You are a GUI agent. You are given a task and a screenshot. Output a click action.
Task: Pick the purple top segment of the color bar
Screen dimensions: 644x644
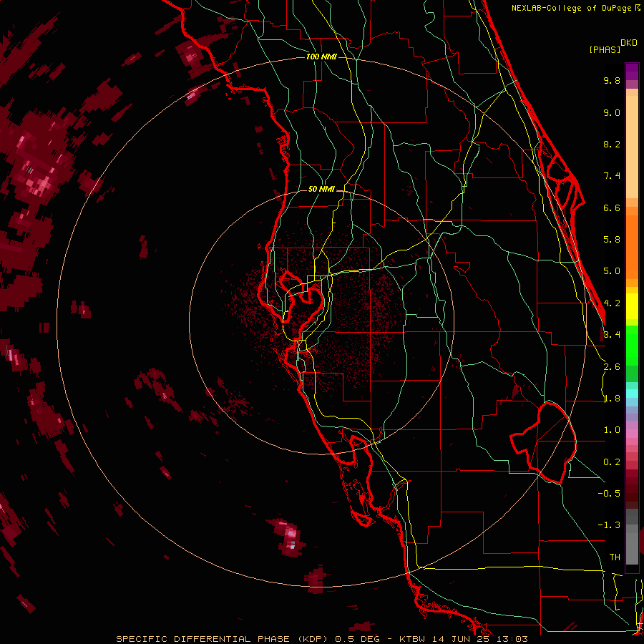pyautogui.click(x=632, y=72)
